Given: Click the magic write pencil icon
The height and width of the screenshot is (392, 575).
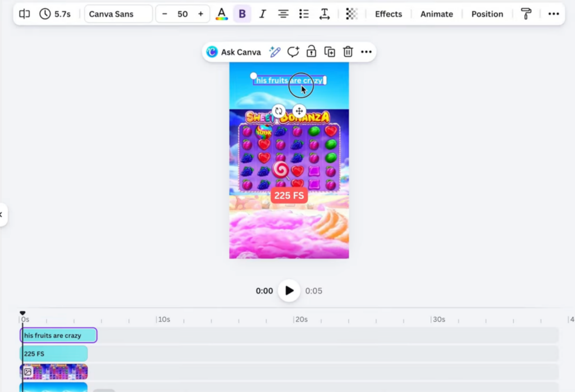Looking at the screenshot, I should pyautogui.click(x=275, y=52).
